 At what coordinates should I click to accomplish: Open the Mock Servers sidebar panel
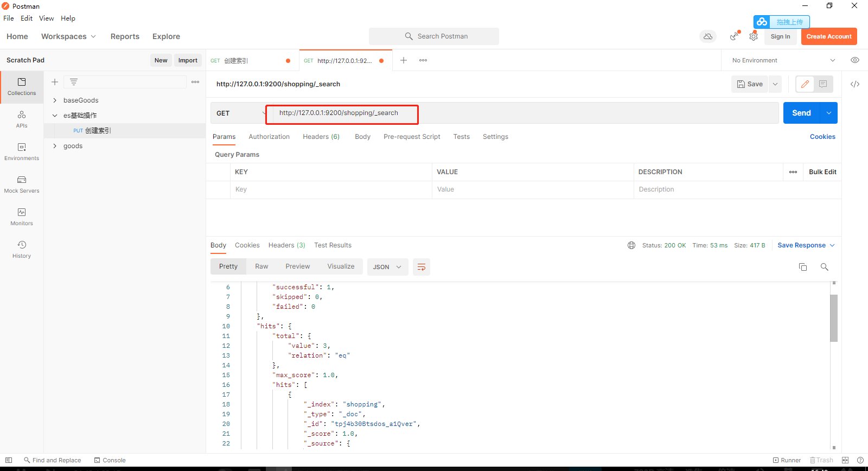pyautogui.click(x=22, y=184)
